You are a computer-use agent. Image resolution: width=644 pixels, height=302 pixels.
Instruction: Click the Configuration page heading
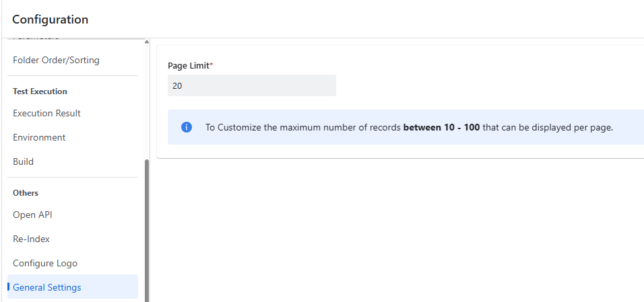tap(50, 20)
